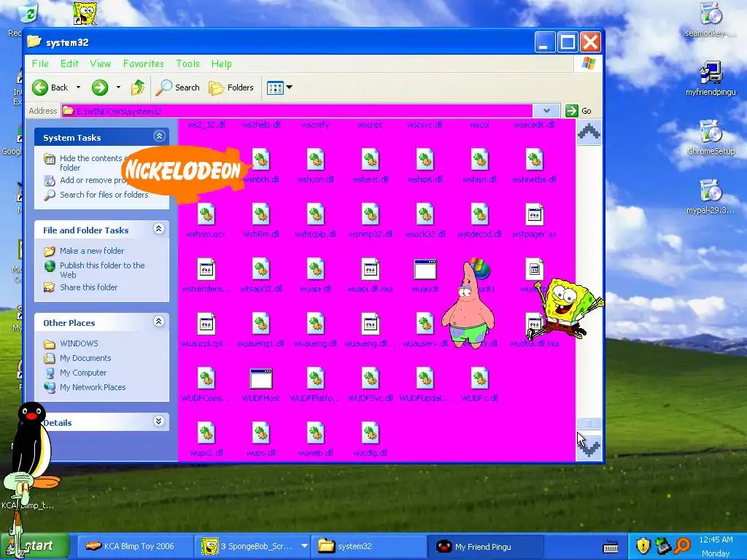Open the Help menu

[222, 64]
